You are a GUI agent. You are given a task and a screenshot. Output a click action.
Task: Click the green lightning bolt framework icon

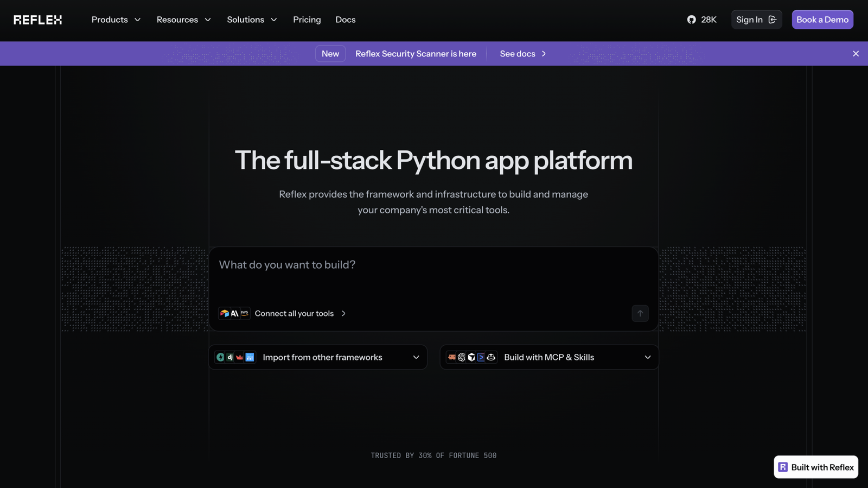(x=220, y=357)
